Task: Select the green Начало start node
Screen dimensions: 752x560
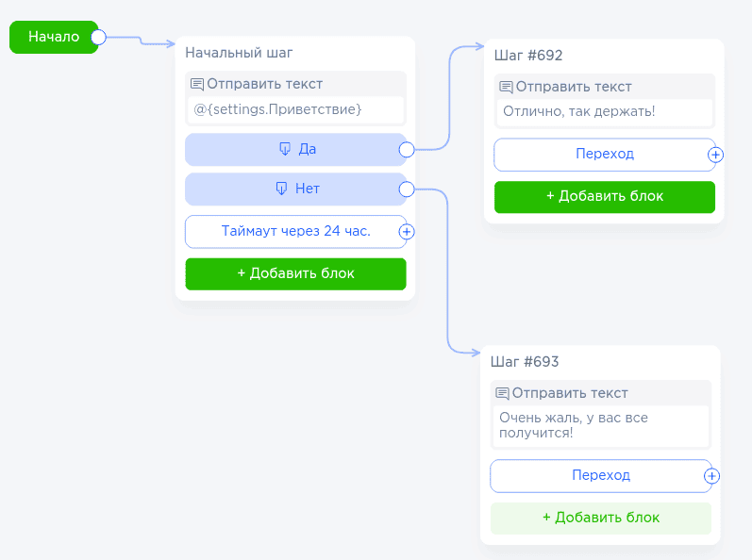Action: 52,38
